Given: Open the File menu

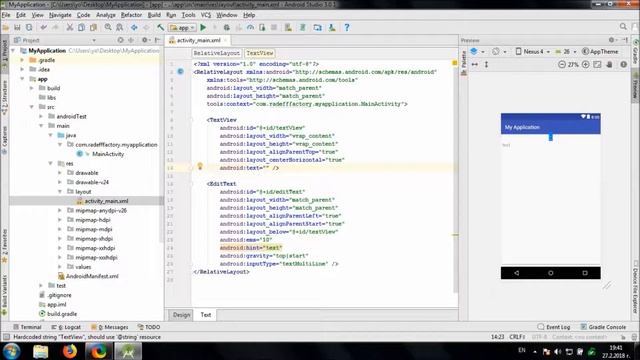Looking at the screenshot, I should point(6,15).
